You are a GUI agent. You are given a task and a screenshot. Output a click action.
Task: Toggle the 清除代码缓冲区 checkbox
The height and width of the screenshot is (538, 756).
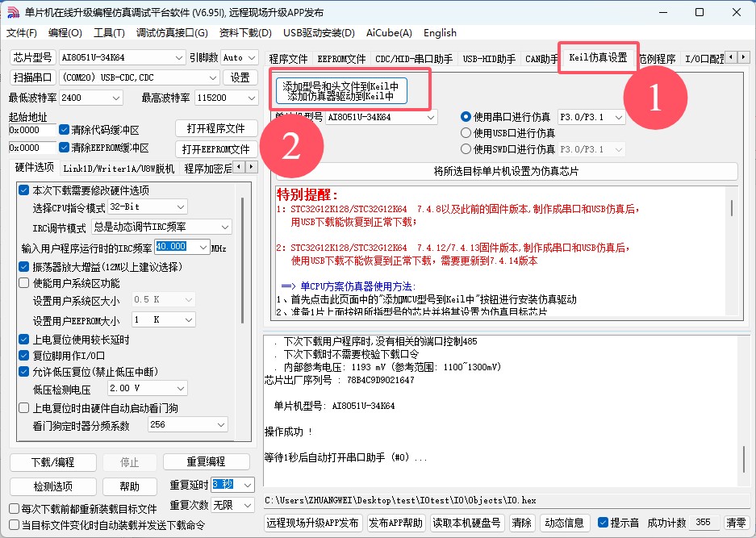click(65, 130)
